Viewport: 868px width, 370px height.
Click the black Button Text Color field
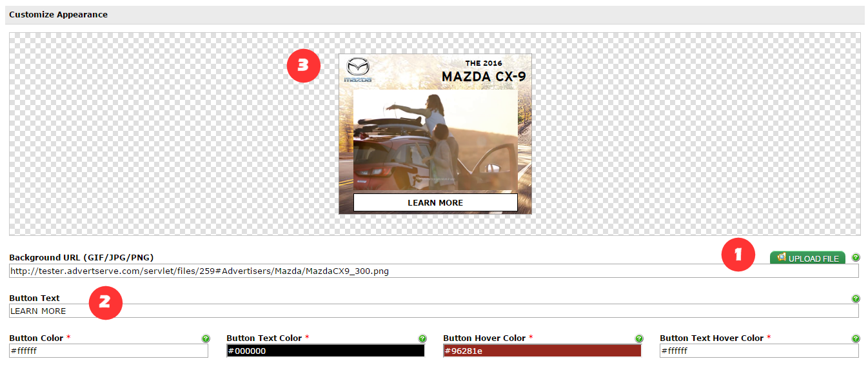coord(326,351)
